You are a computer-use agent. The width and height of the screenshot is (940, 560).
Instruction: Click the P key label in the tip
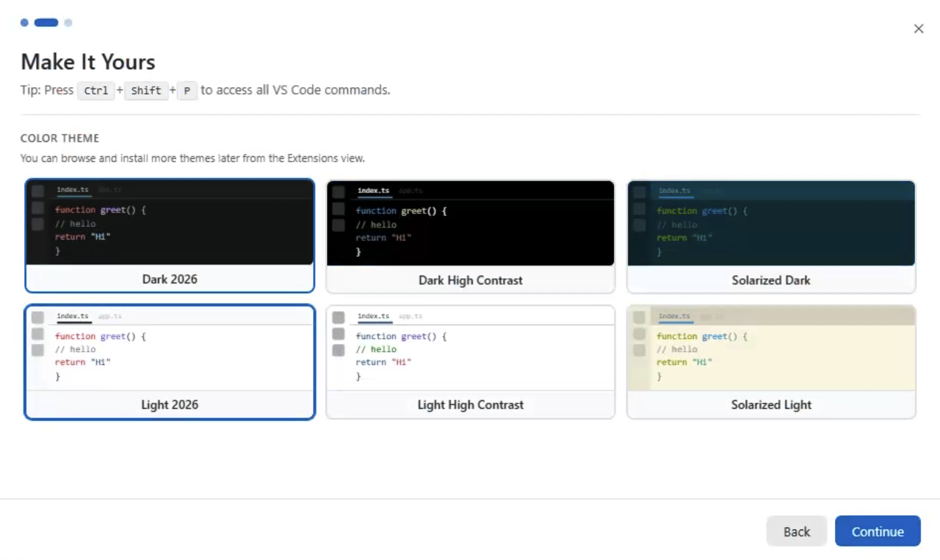[x=187, y=90]
